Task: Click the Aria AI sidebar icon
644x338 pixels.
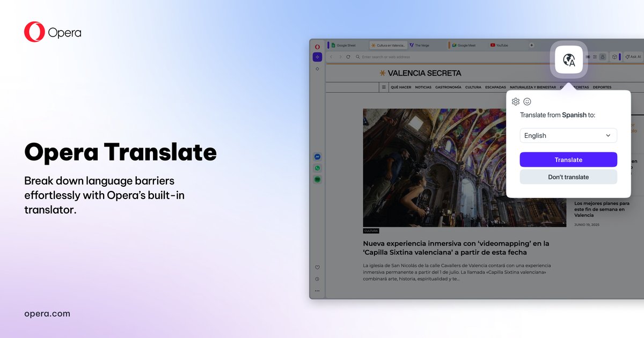Action: point(317,56)
